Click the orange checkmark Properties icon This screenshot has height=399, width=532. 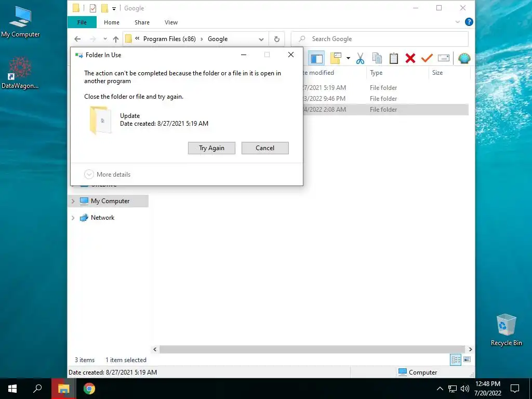(x=427, y=58)
